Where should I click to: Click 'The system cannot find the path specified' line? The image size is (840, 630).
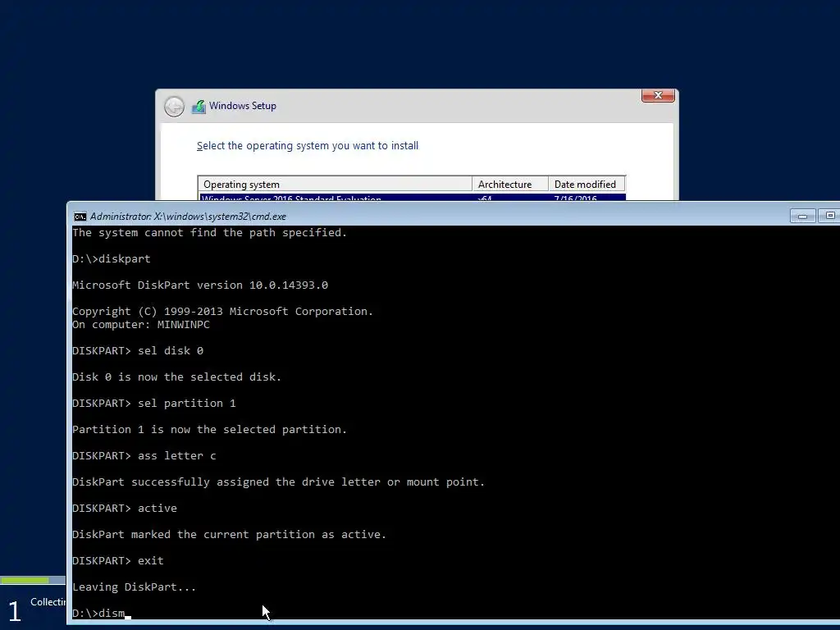click(209, 233)
